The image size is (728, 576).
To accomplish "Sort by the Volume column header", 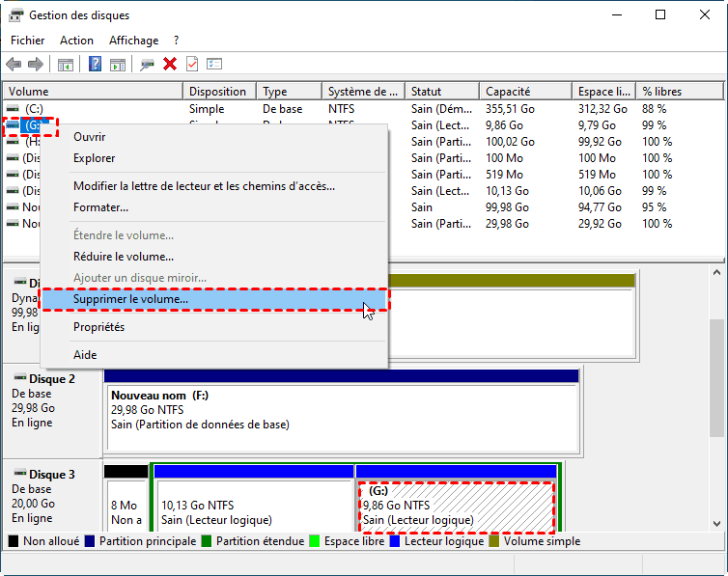I will tap(93, 92).
